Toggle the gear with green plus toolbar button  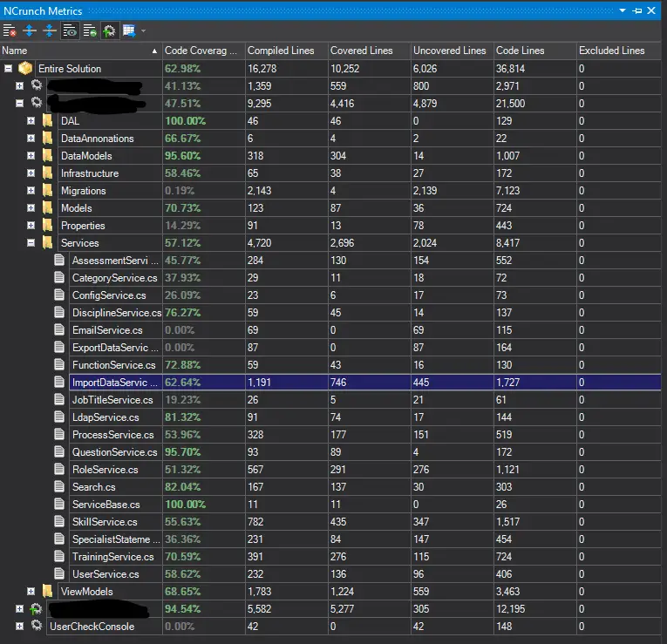click(x=109, y=31)
